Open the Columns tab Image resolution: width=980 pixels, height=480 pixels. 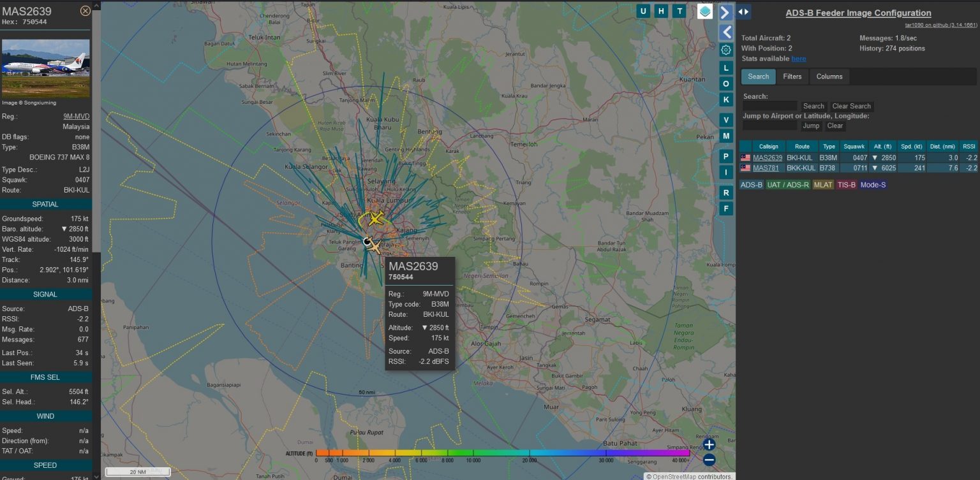tap(829, 76)
